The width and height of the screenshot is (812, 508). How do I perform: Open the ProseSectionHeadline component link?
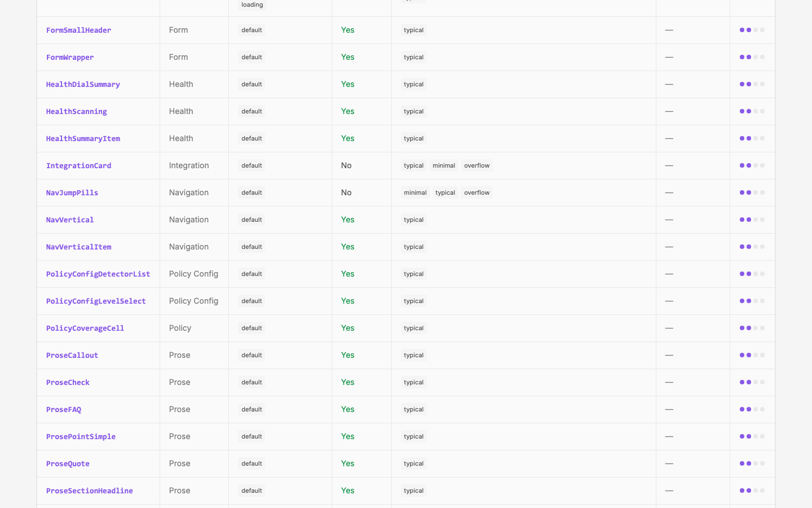pos(90,491)
